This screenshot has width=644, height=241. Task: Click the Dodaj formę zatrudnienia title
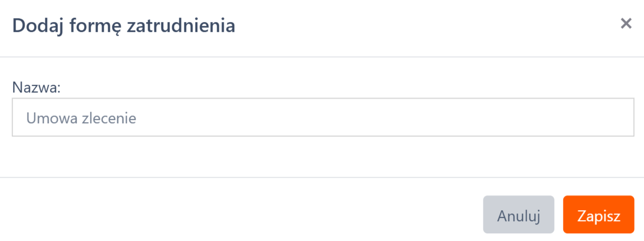click(x=124, y=25)
